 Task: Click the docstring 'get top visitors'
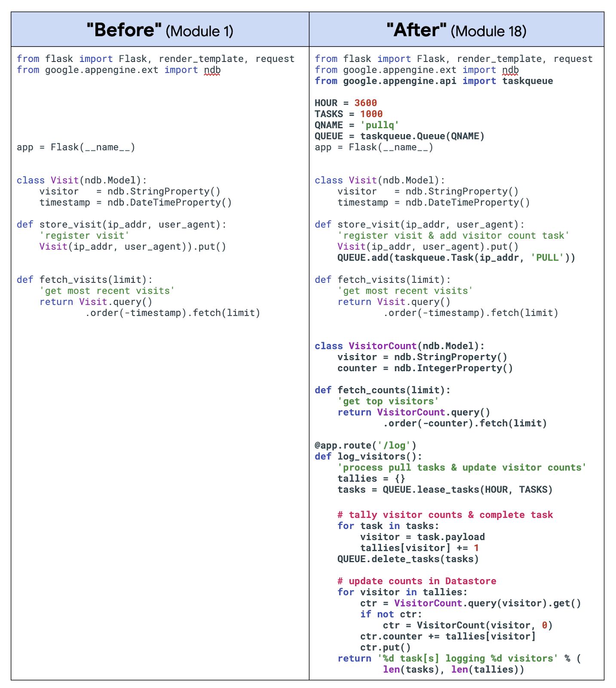coord(388,401)
